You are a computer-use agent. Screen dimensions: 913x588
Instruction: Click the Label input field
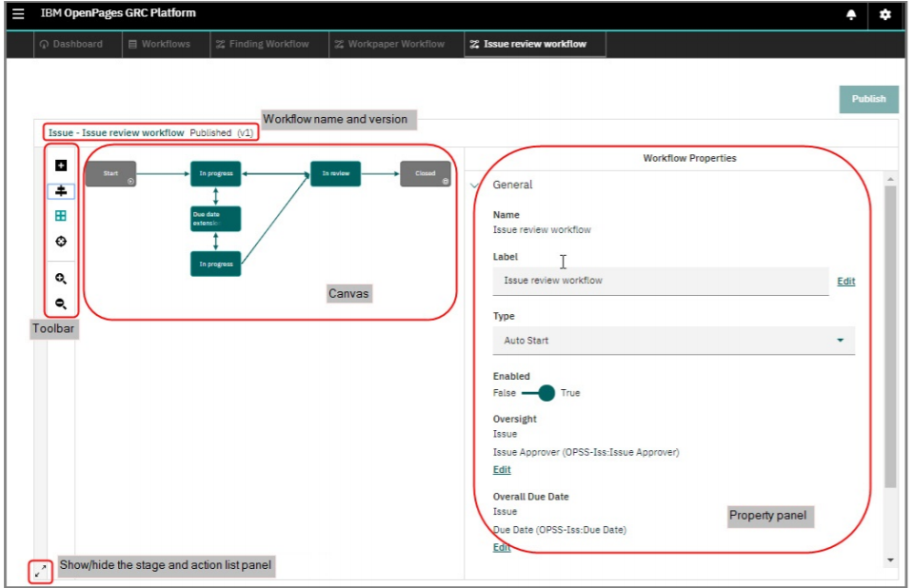pos(661,282)
